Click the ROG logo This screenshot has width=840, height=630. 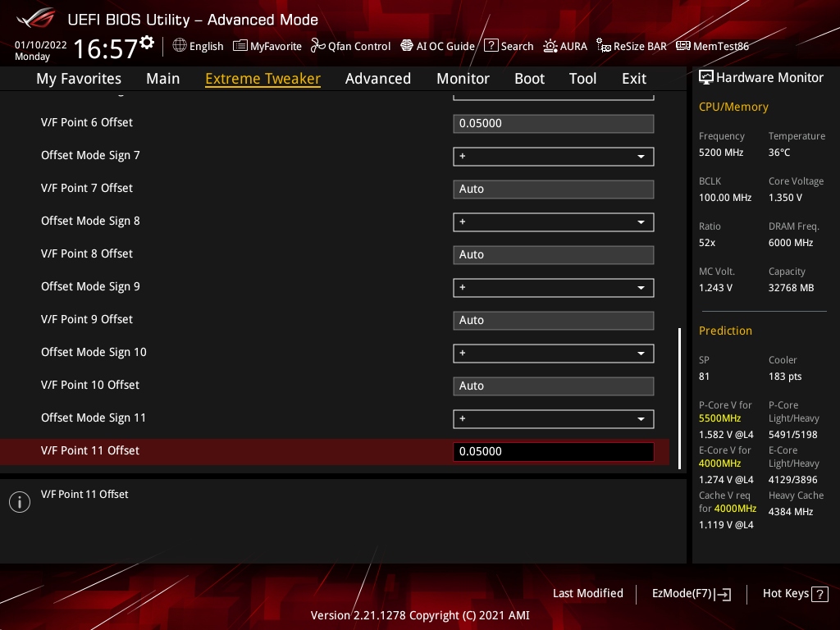(36, 18)
